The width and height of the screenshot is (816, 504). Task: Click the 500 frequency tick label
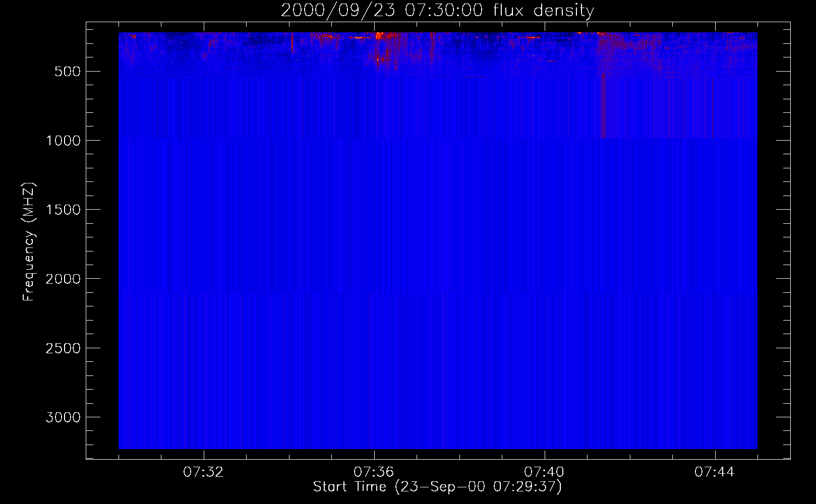[68, 72]
